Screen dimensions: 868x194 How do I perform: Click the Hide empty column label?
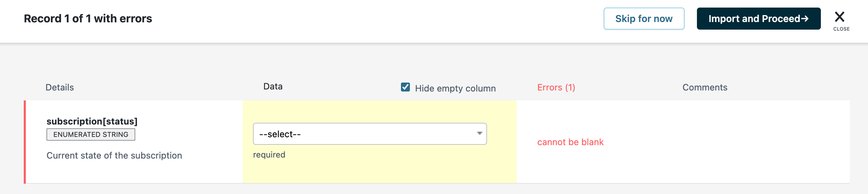(455, 88)
